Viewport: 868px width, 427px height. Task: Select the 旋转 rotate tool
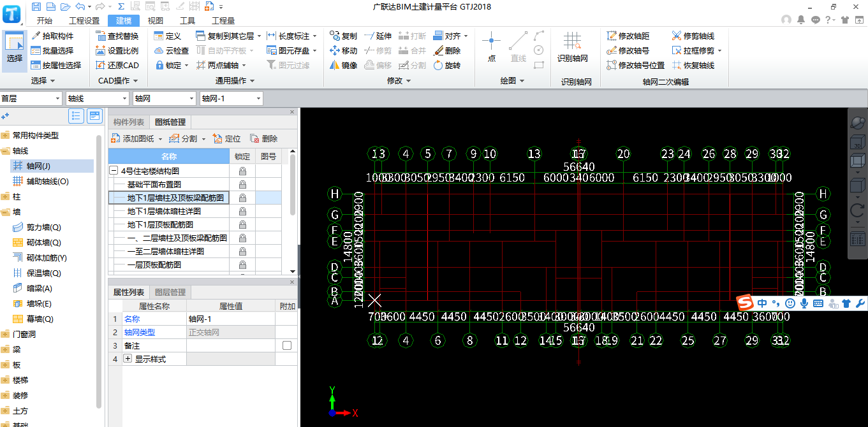click(x=446, y=65)
